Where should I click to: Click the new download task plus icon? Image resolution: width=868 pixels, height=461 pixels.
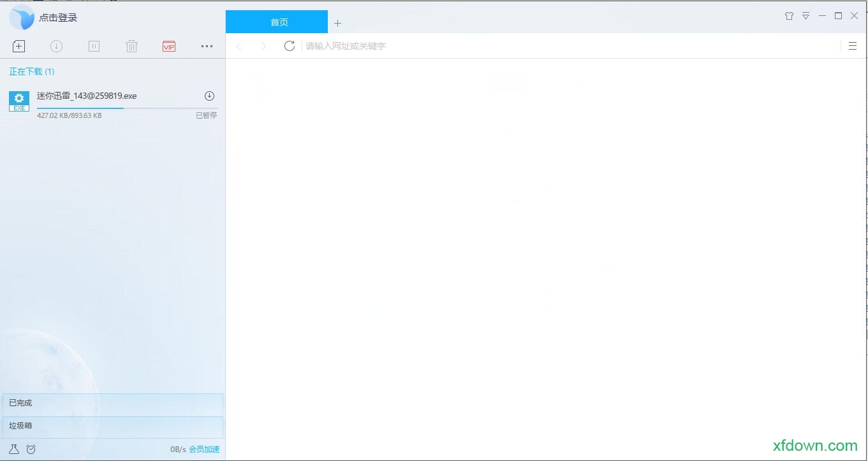(x=18, y=46)
